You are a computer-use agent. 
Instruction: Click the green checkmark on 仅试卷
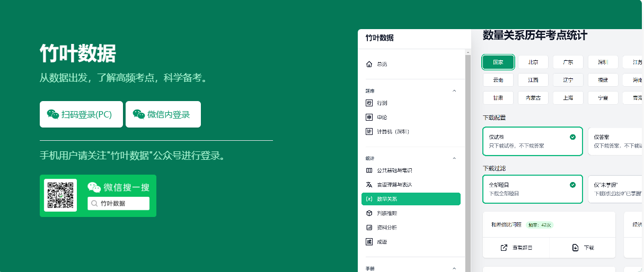coord(572,137)
